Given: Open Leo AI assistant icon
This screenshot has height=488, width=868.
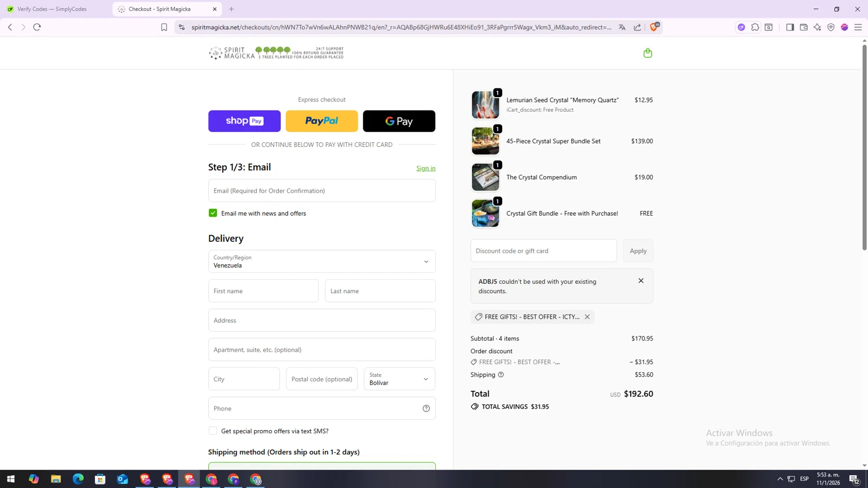Looking at the screenshot, I should click(817, 27).
